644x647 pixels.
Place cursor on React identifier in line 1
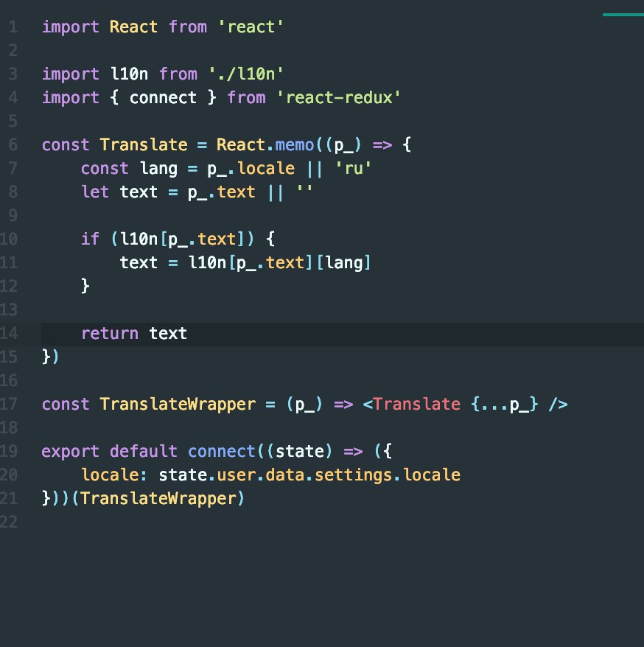pos(133,27)
